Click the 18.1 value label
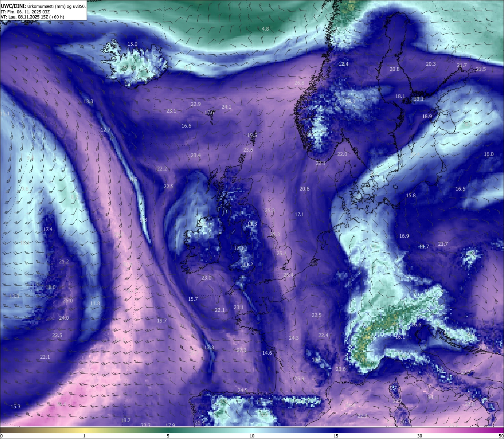The height and width of the screenshot is (439, 504). (400, 96)
